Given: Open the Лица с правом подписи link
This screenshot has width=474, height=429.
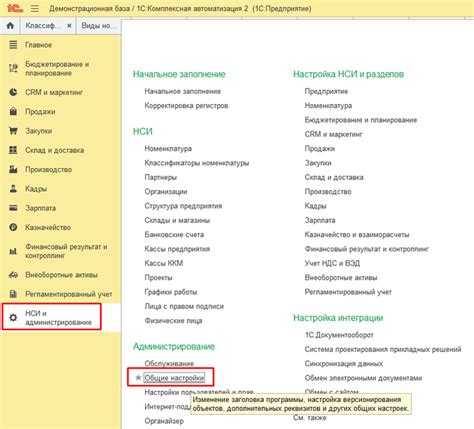Looking at the screenshot, I should click(184, 306).
